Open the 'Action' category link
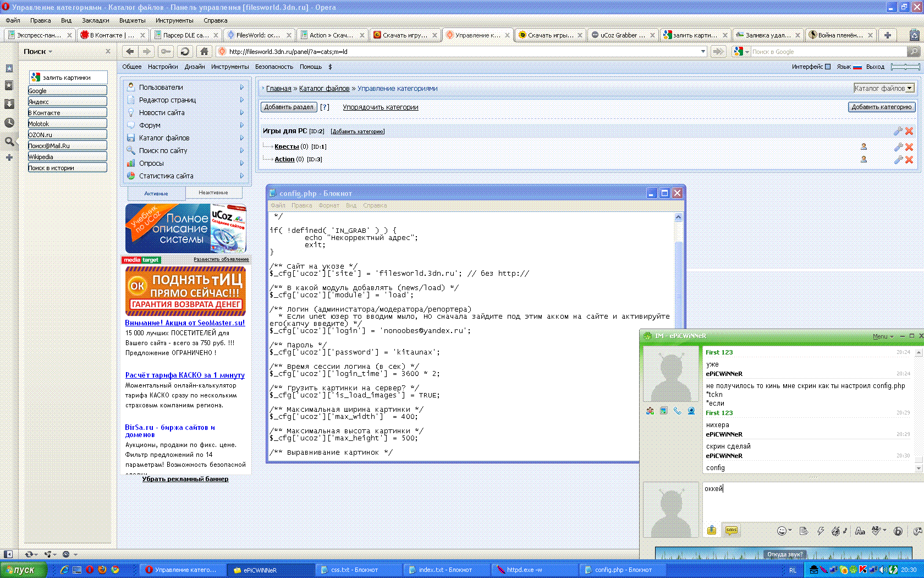 tap(284, 159)
